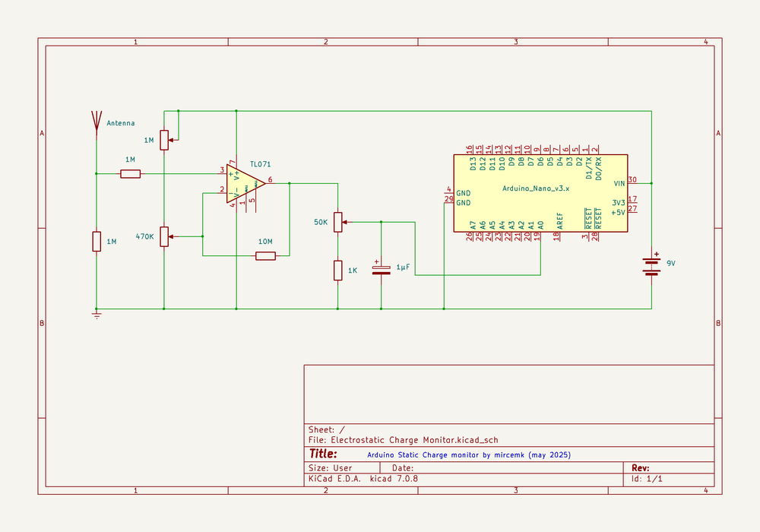
Task: Click the 1M series input resistor
Action: [131, 174]
